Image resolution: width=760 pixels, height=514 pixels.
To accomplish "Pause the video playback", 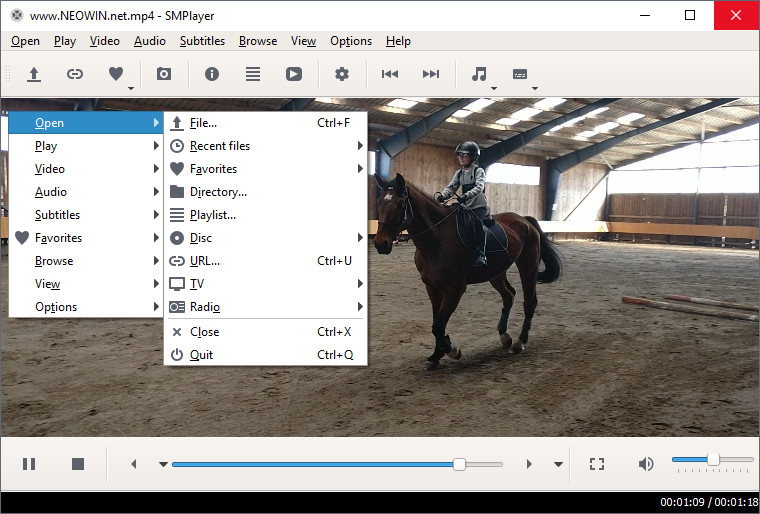I will tap(29, 464).
